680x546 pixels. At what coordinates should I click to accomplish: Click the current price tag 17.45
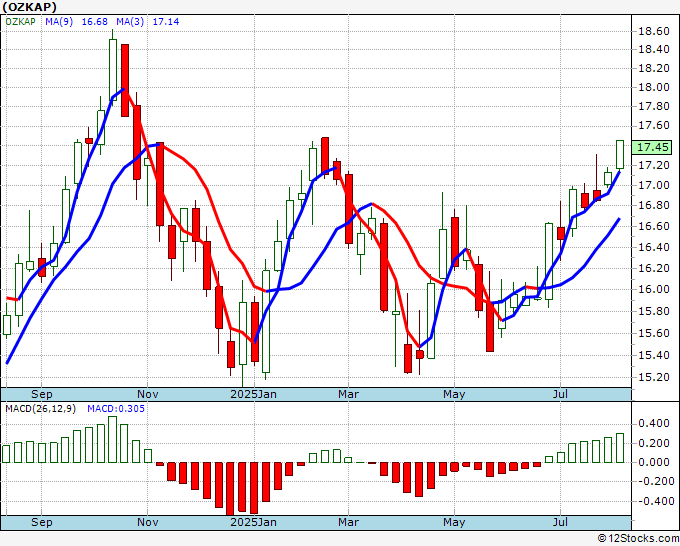pyautogui.click(x=652, y=147)
